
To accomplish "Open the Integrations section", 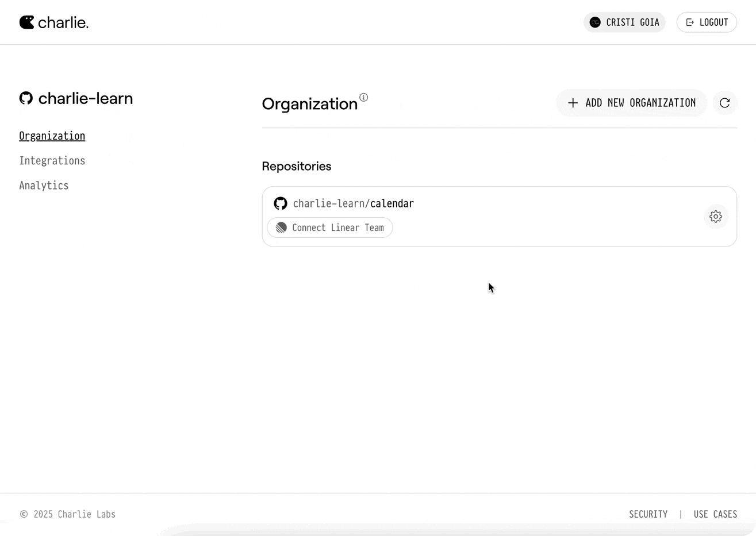I will [52, 161].
